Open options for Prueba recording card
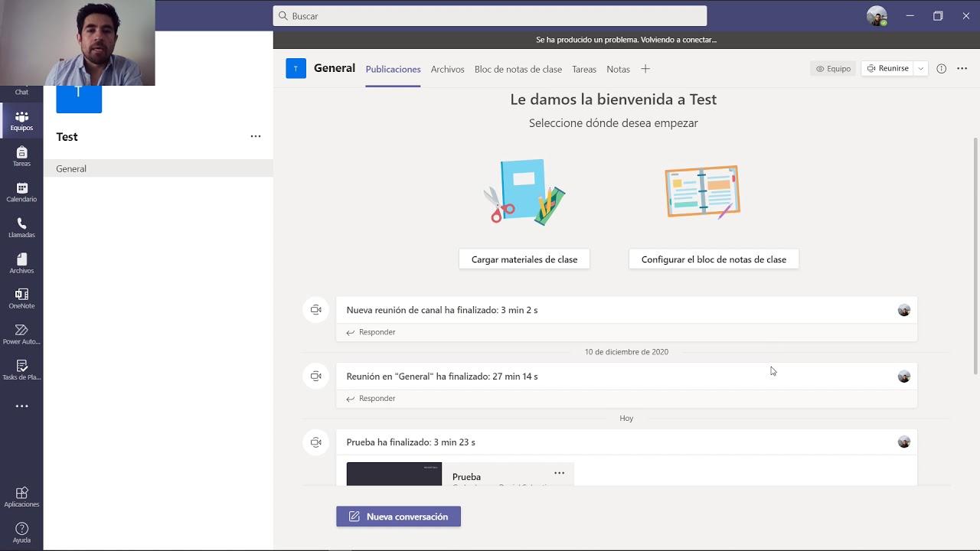Viewport: 980px width, 551px height. [559, 473]
